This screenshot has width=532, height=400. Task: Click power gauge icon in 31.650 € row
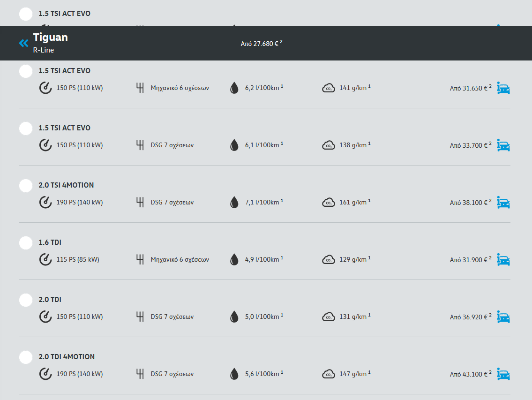point(45,88)
